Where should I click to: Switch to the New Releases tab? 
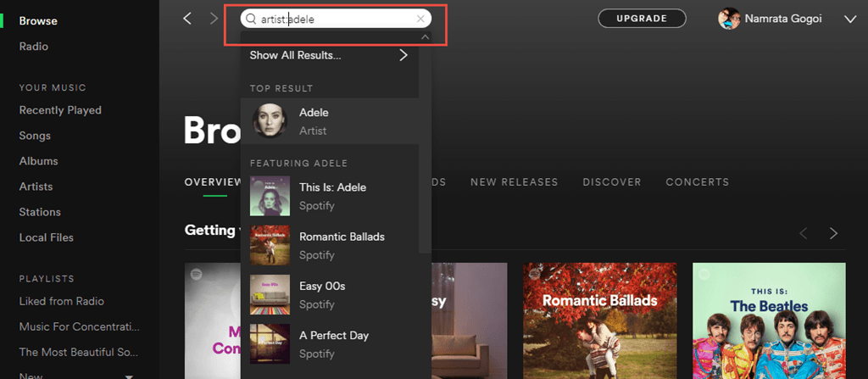514,182
